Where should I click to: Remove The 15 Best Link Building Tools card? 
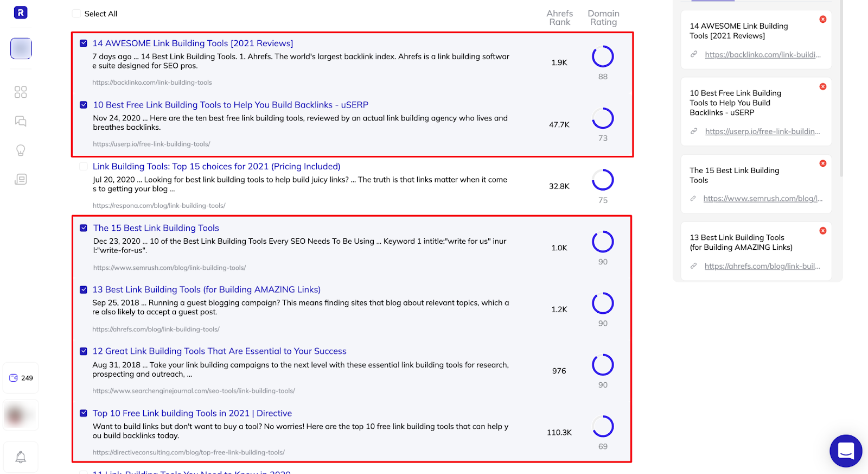pos(823,163)
